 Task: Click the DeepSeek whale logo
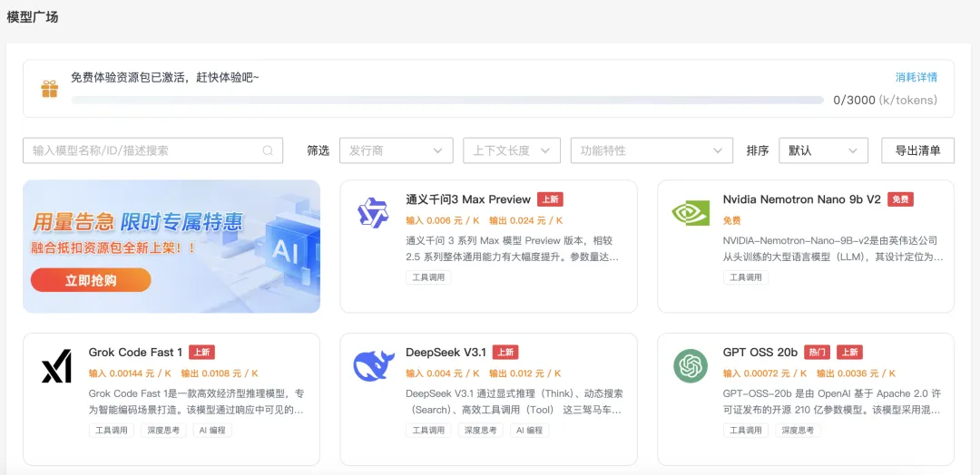tap(373, 365)
